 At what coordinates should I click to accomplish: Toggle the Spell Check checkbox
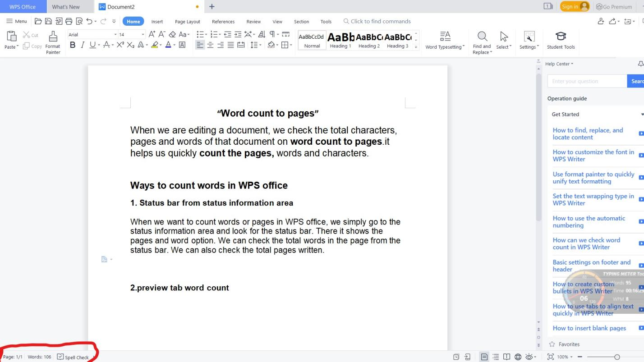(60, 357)
